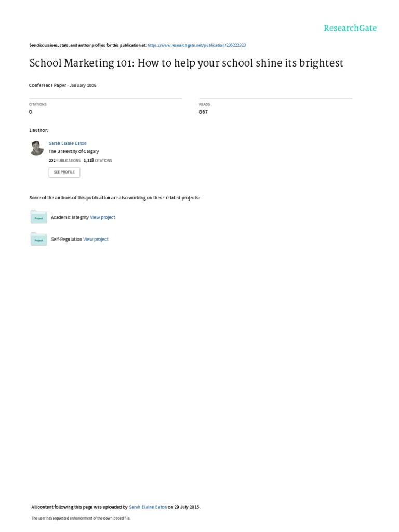Open the Academic Integrity project folder icon
The height and width of the screenshot is (532, 399).
[x=38, y=217]
